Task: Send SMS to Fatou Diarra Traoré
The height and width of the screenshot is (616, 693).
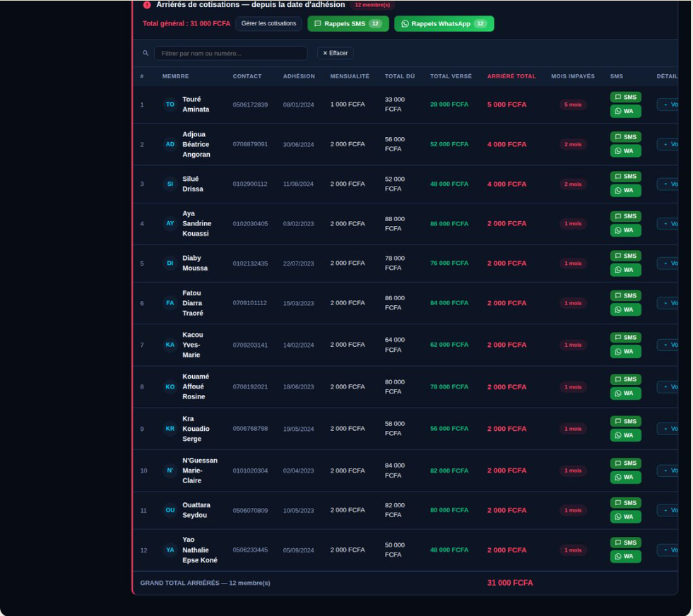Action: [625, 295]
